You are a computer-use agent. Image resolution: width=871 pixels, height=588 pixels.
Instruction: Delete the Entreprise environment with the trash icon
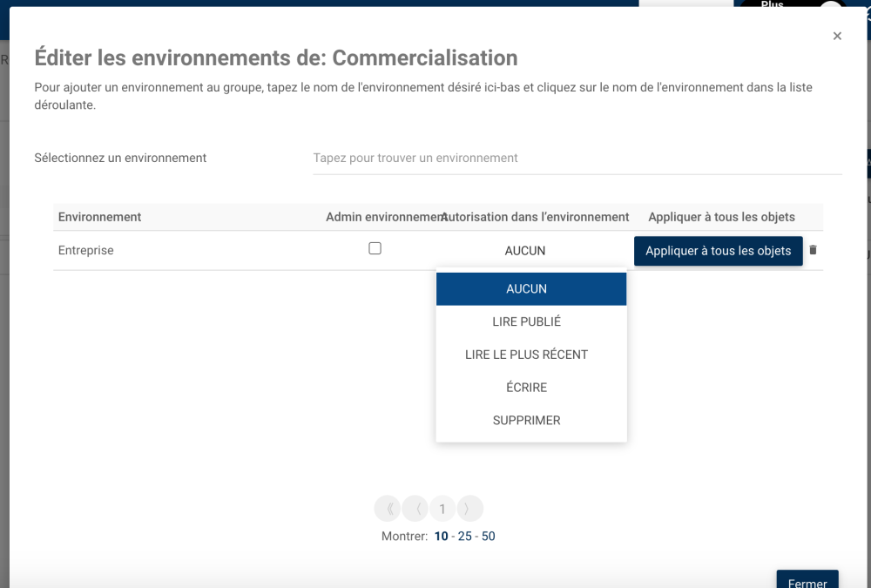[814, 250]
